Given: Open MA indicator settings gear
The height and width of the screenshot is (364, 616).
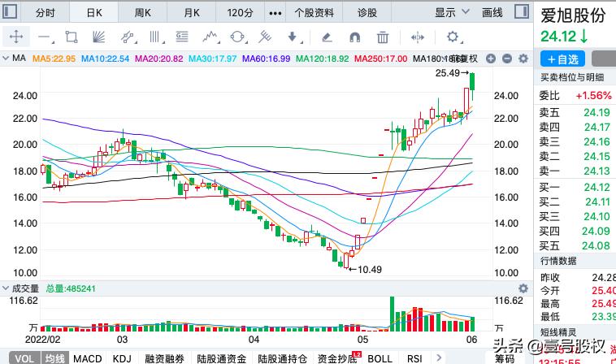Looking at the screenshot, I should coord(523,58).
